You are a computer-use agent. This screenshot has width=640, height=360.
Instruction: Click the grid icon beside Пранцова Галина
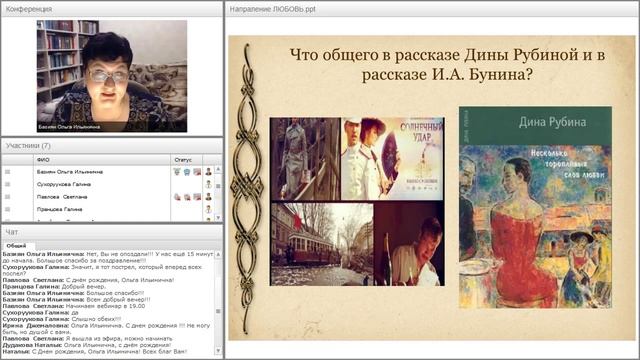pos(7,209)
